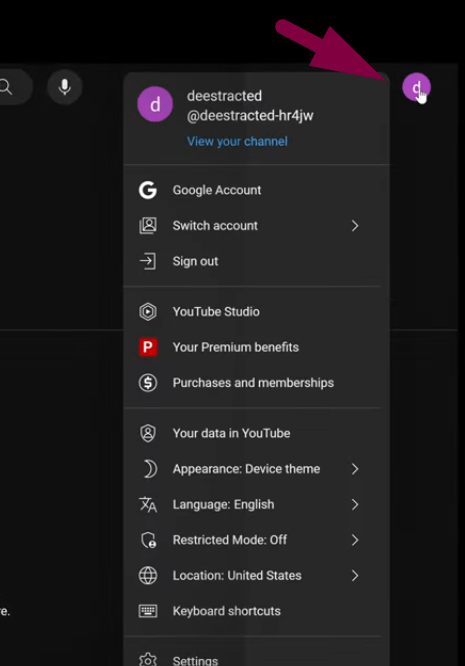Select Language: English label
Viewport: 465px width, 666px height.
pyautogui.click(x=223, y=505)
